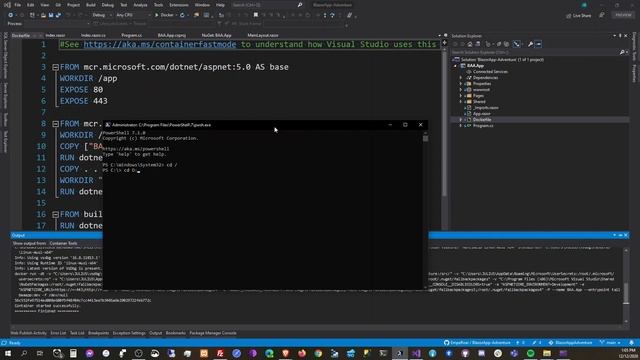This screenshot has height=360, width=640.
Task: Expand the Pages folder
Action: click(461, 96)
